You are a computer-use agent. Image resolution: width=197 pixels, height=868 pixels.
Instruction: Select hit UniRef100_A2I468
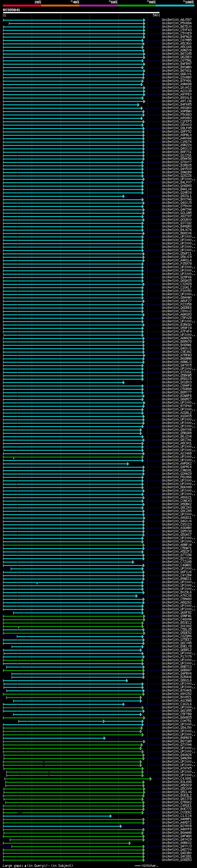click(176, 453)
